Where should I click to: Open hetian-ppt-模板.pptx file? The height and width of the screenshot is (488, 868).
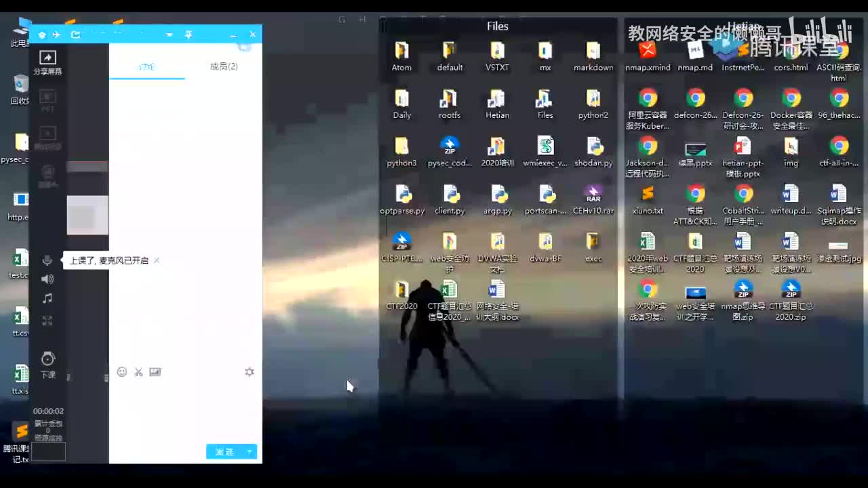click(x=743, y=157)
